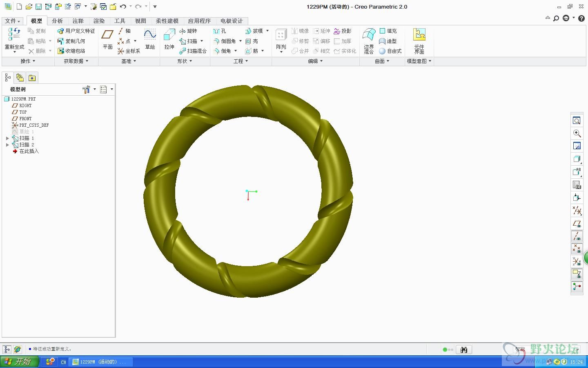This screenshot has height=368, width=588.
Task: Open User-Defined Feature (用户定义特征)
Action: [x=76, y=31]
